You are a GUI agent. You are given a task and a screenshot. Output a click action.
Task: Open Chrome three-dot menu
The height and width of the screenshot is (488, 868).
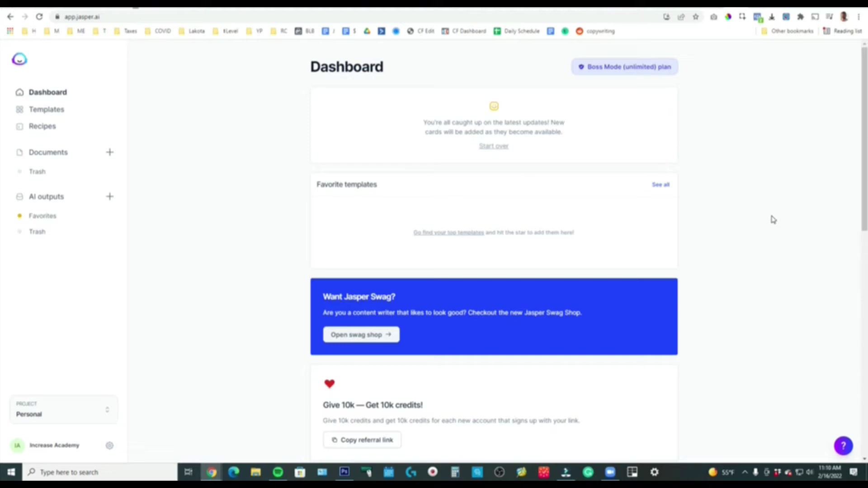click(x=859, y=17)
